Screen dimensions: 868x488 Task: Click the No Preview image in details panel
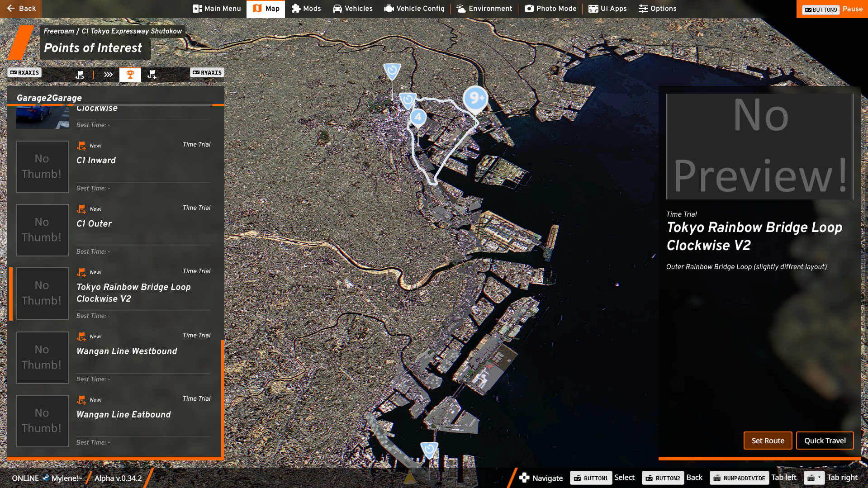[x=760, y=147]
